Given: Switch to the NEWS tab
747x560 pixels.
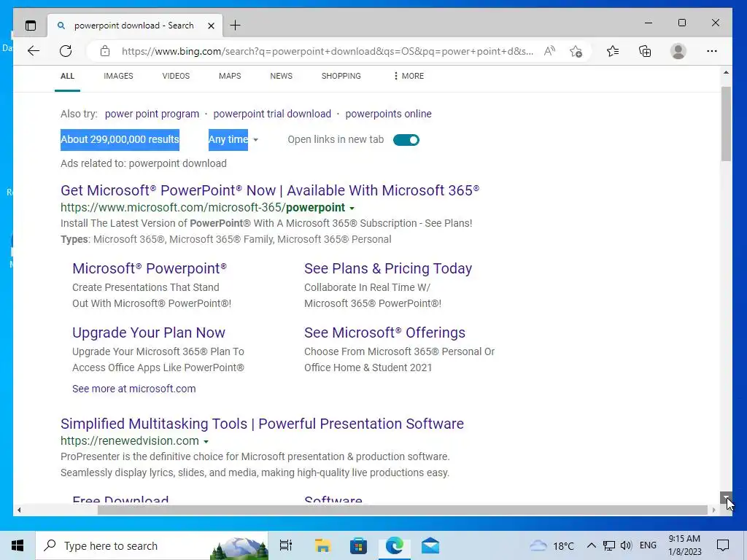Looking at the screenshot, I should point(281,76).
